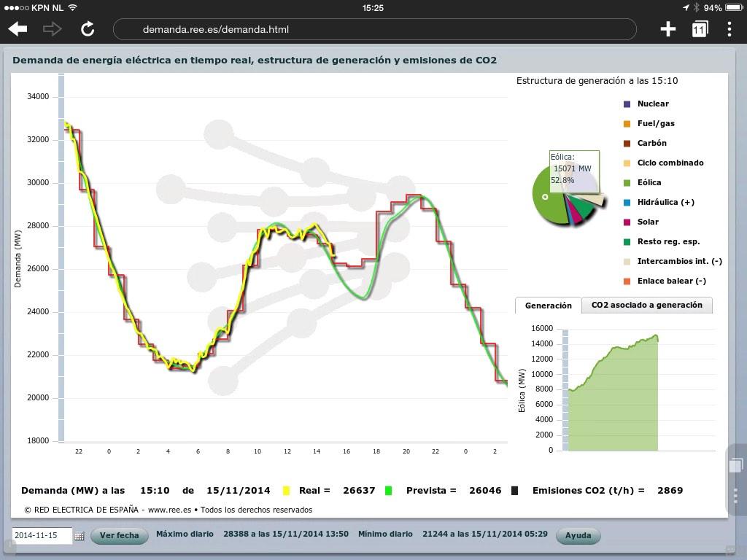Screen dimensions: 747x560
Task: Click the Prevista value 26046
Action: click(485, 491)
